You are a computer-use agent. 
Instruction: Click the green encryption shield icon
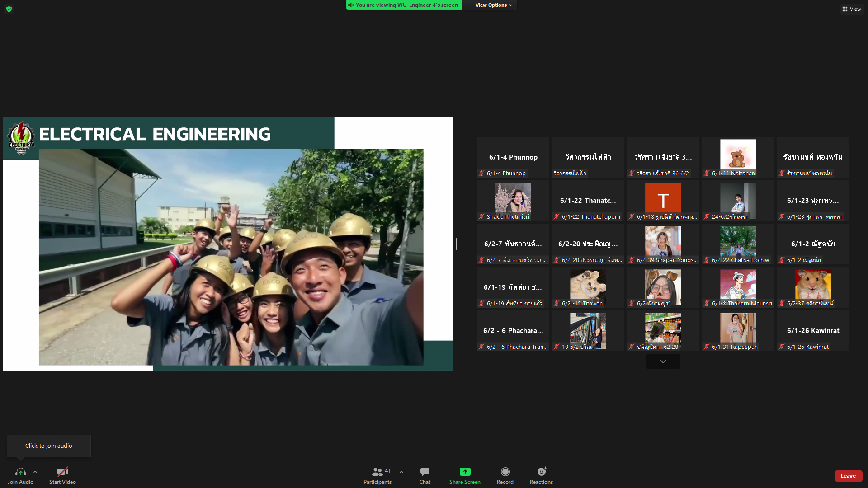(x=9, y=9)
